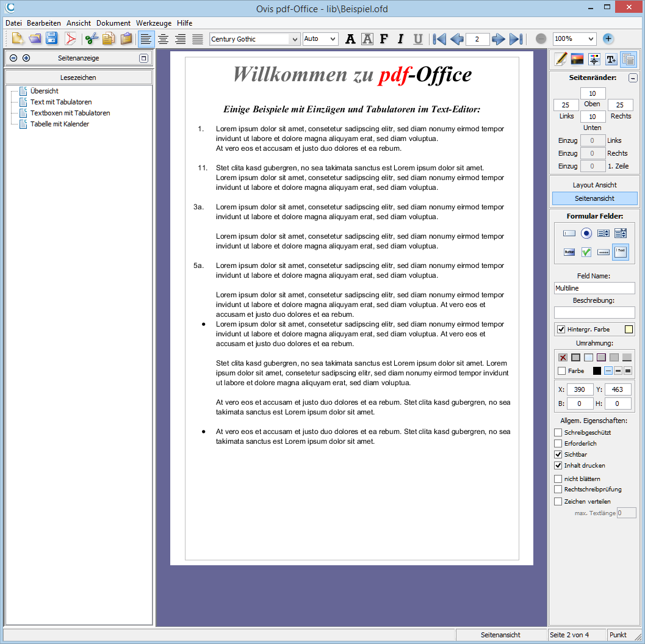The image size is (645, 644).
Task: Insert a list box form field
Action: [x=604, y=233]
